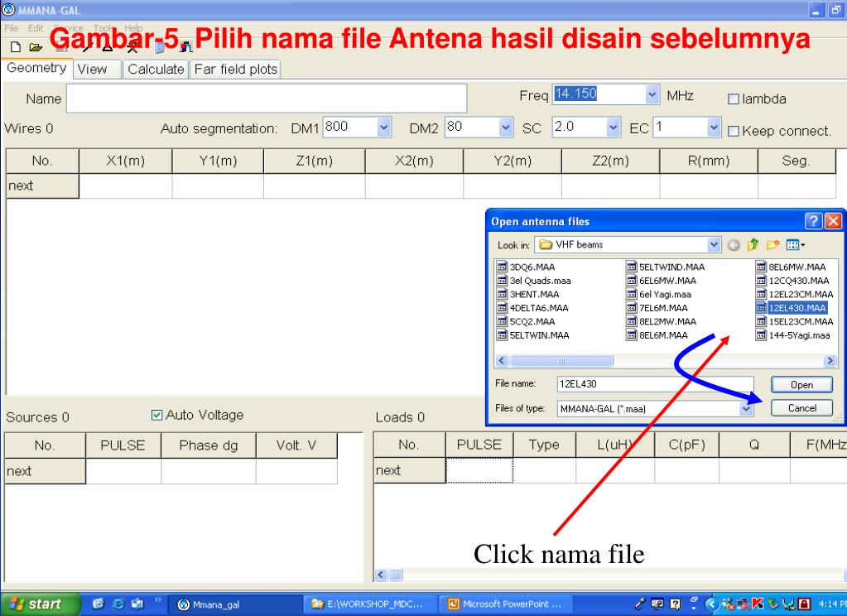The height and width of the screenshot is (616, 847).
Task: Click the E:\WORKSHOP_MDC taskbar button
Action: coord(370,604)
